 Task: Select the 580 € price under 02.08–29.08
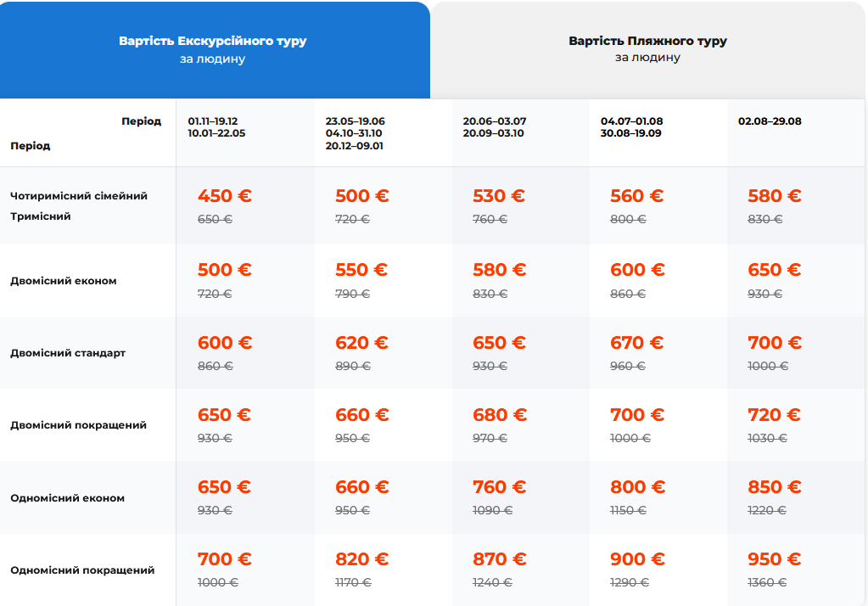point(774,195)
